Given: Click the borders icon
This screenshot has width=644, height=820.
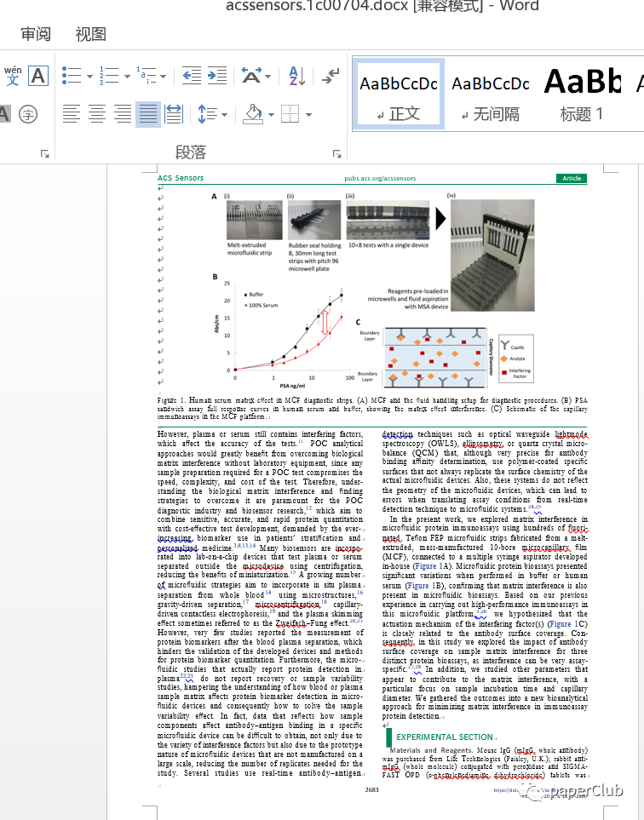Looking at the screenshot, I should pyautogui.click(x=290, y=113).
